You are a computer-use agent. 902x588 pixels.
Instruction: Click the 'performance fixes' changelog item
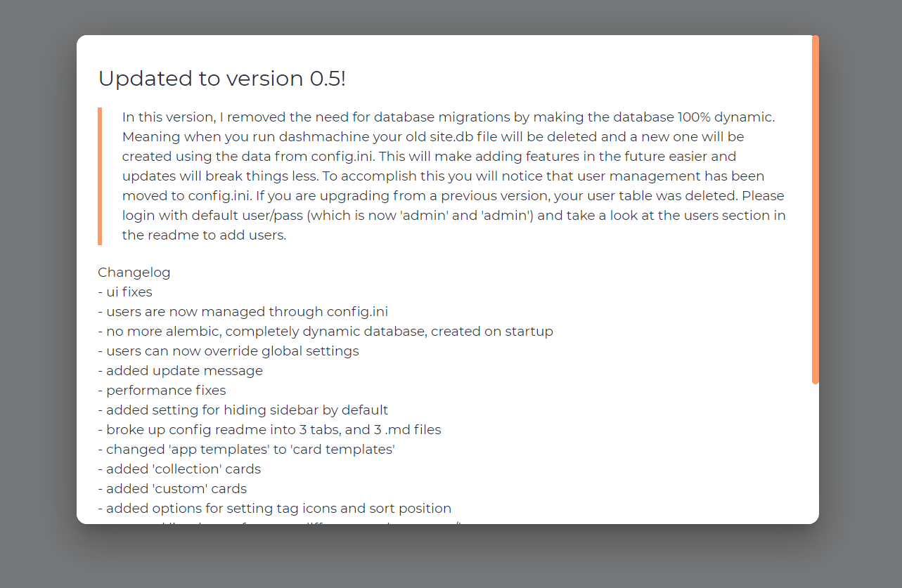click(x=162, y=390)
